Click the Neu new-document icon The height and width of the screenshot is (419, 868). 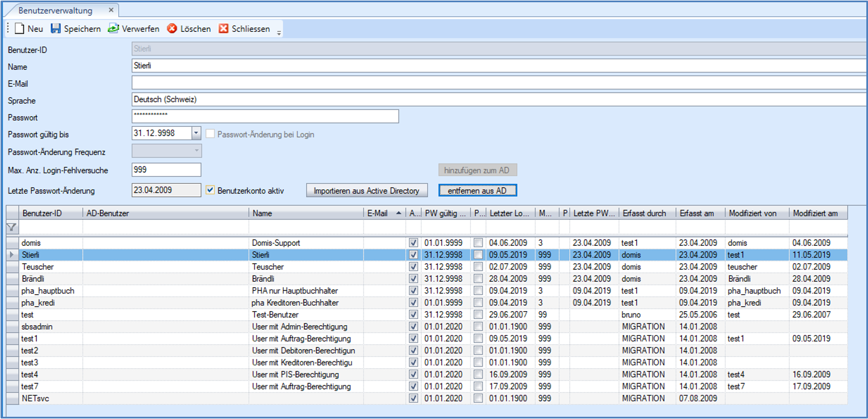click(x=20, y=29)
